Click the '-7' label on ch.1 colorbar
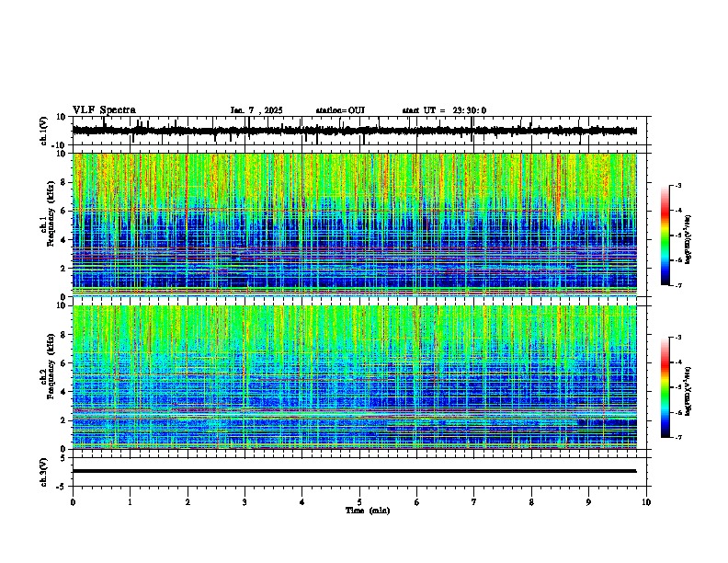 (x=678, y=285)
